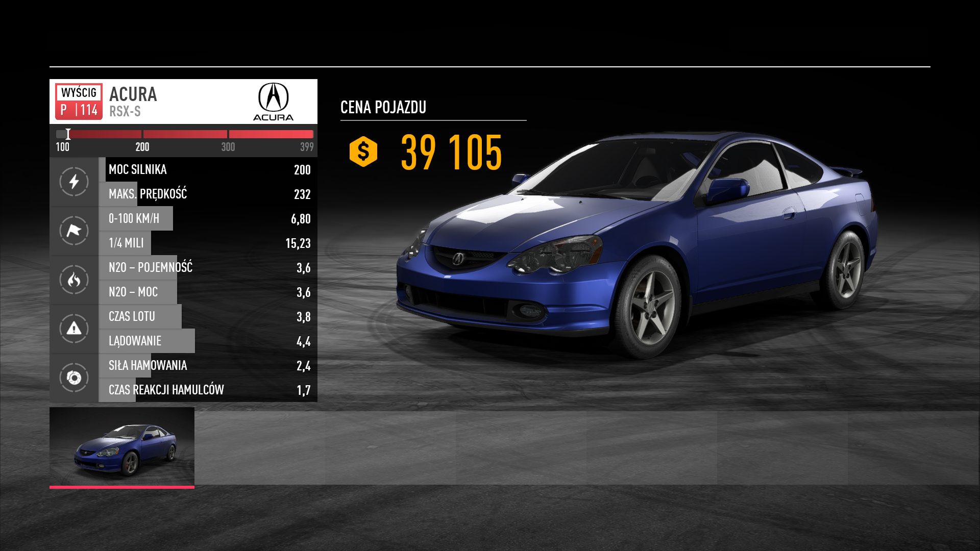Click the LĄDOWANIE stat row

pyautogui.click(x=208, y=341)
